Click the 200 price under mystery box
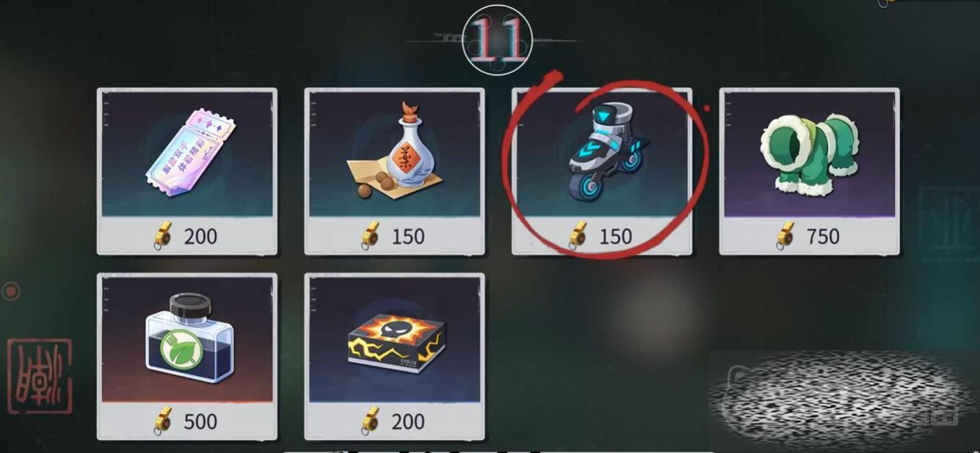Viewport: 980px width, 453px height. click(408, 421)
